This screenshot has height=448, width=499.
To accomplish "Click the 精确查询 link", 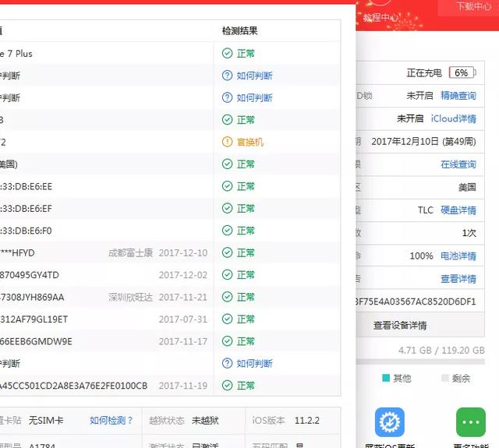I will [458, 96].
